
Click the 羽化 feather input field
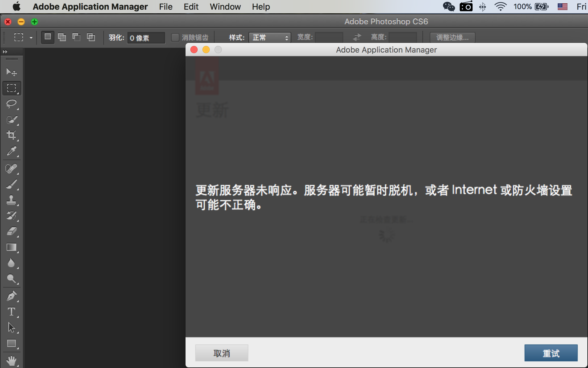(146, 38)
